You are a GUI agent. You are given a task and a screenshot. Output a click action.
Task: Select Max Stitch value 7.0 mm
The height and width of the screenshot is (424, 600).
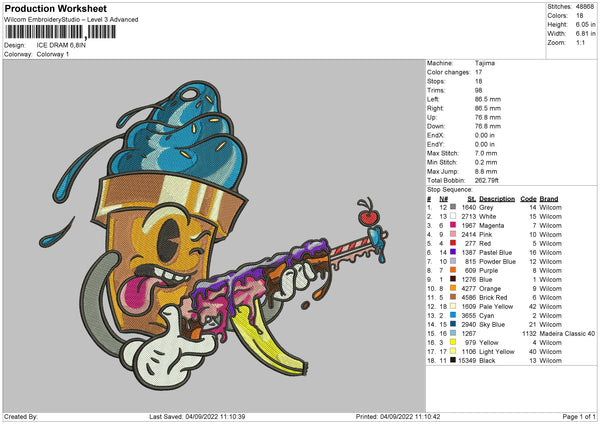pos(486,153)
